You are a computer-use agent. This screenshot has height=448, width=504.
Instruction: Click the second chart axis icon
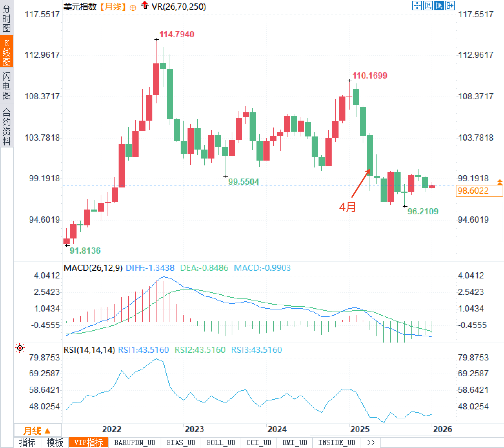[428, 6]
